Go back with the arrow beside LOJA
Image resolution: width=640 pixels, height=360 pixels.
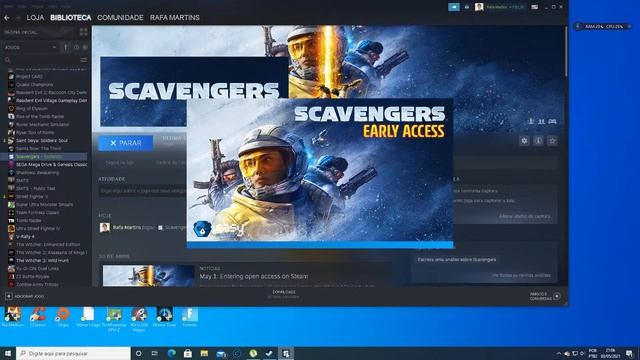7,18
